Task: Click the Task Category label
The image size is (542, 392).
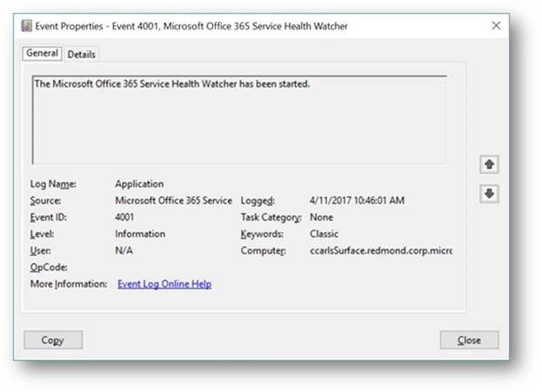Action: click(271, 217)
